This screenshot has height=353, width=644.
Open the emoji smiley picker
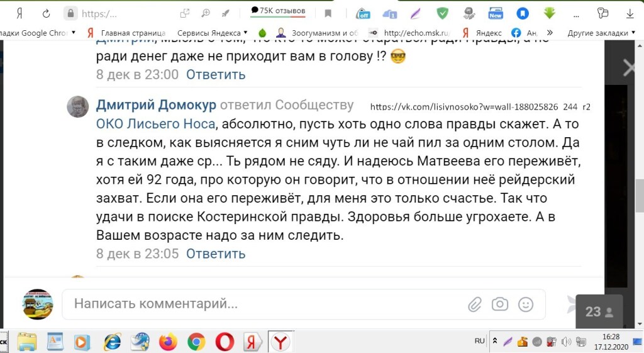[x=525, y=305]
